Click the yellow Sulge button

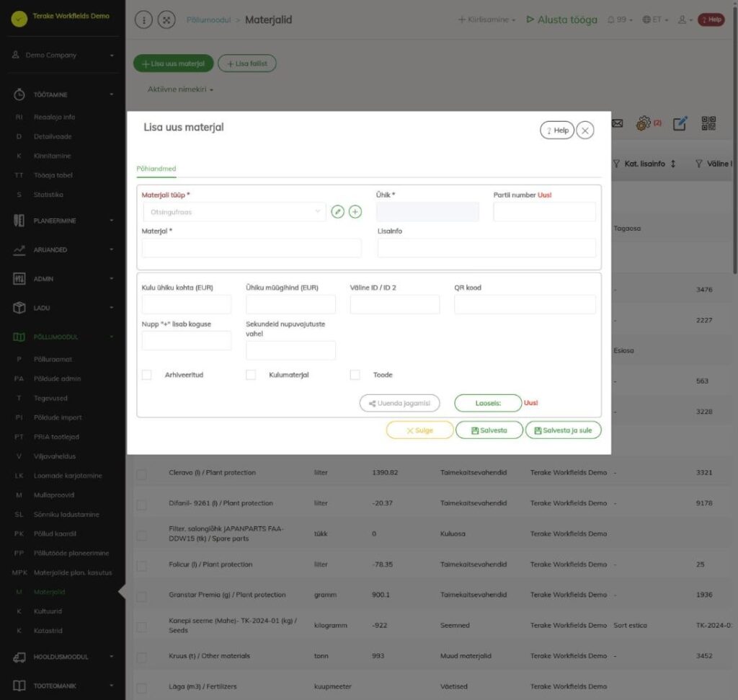[x=420, y=430]
